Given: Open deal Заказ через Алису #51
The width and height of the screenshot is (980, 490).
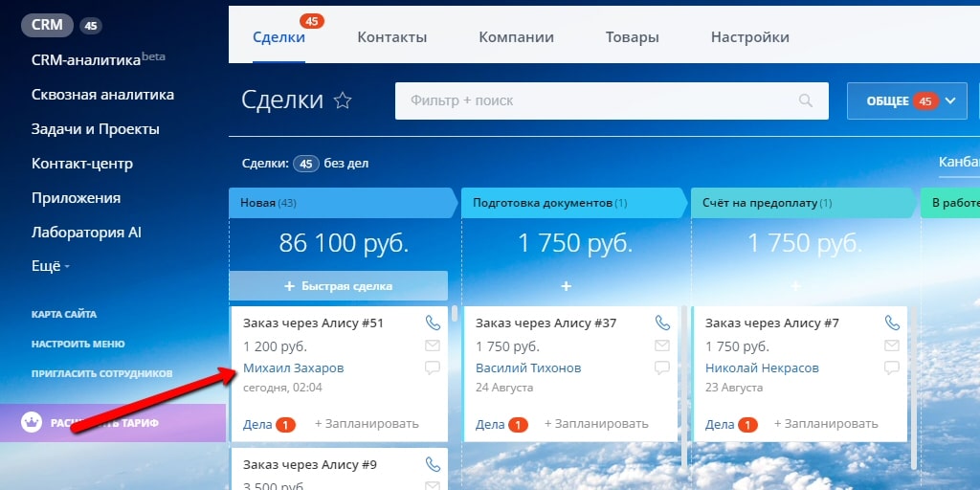Looking at the screenshot, I should (x=313, y=323).
